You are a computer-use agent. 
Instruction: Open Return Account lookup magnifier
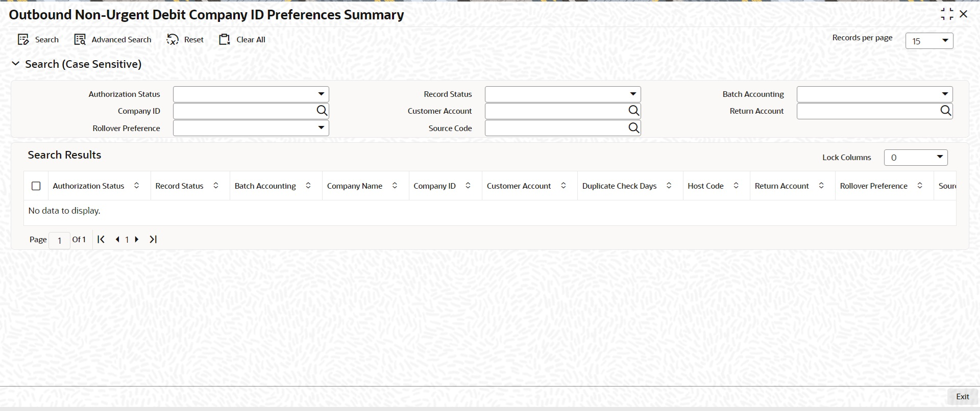coord(945,111)
